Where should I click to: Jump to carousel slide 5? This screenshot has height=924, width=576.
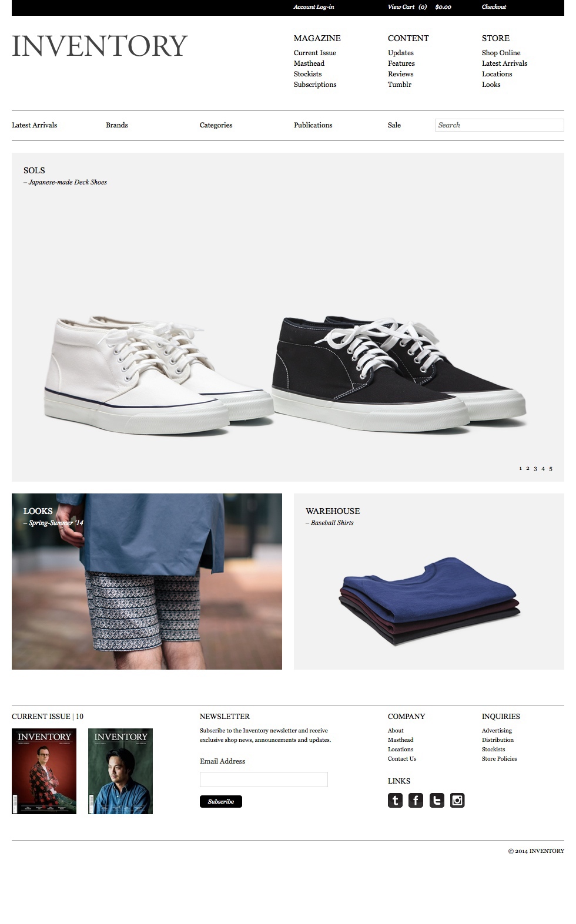pos(551,469)
